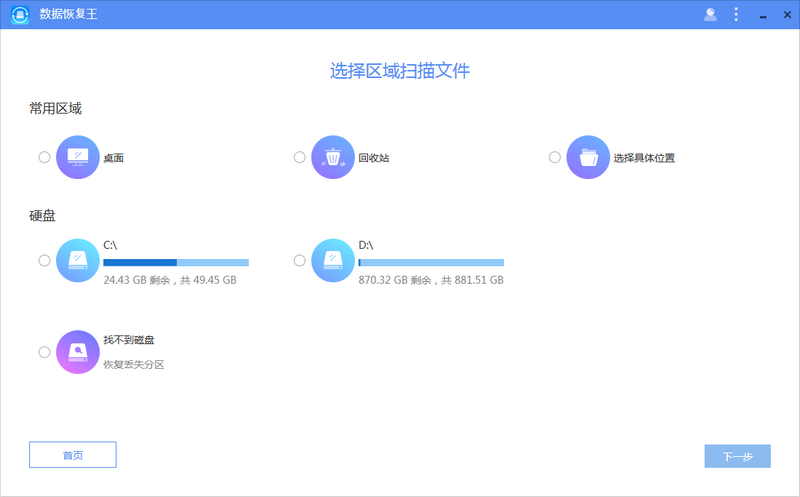Click text 24.43 GB 剩余，共 49.45 GB
Screen dimensions: 800x497
click(170, 280)
